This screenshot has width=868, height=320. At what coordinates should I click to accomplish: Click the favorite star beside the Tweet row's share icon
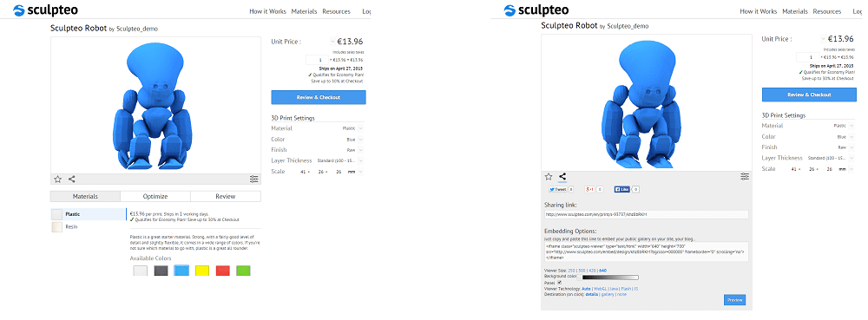coord(549,177)
